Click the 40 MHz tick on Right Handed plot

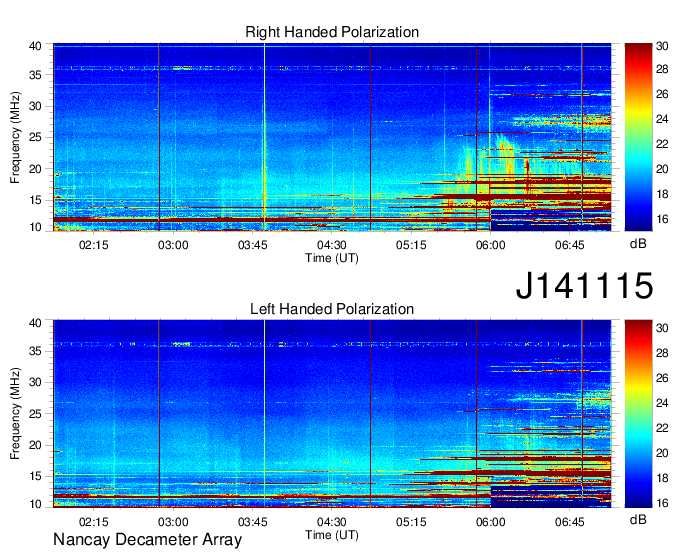point(35,46)
